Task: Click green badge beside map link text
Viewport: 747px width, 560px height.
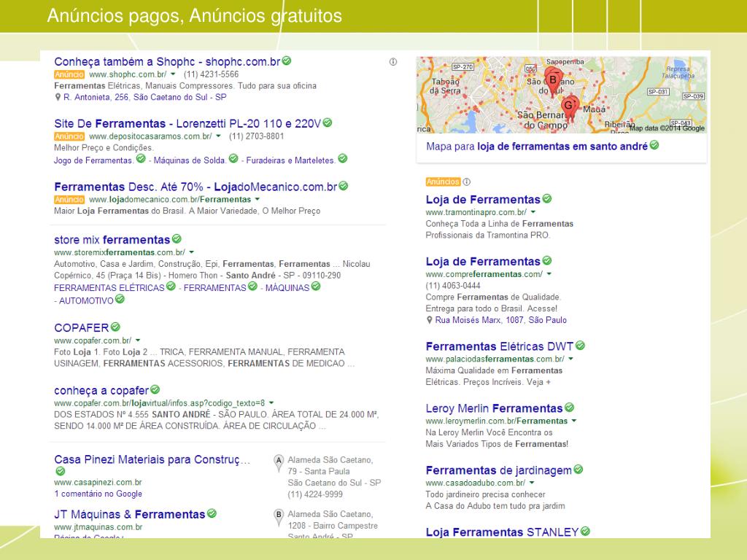Action: click(654, 145)
